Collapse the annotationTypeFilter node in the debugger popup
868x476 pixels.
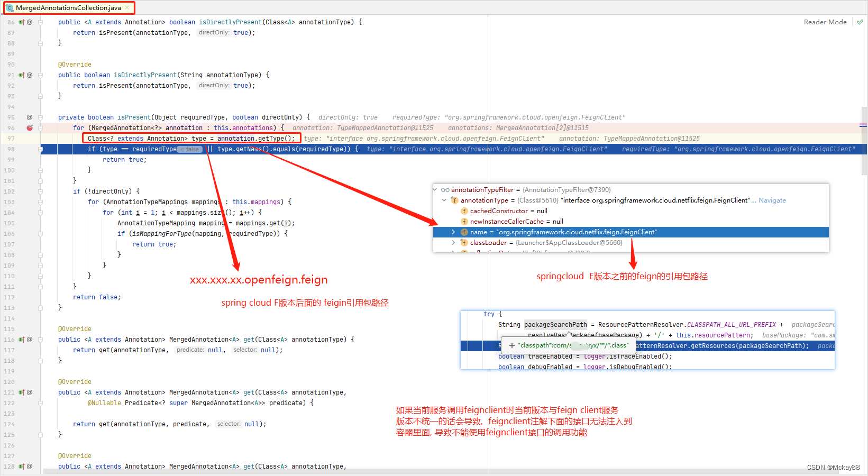[435, 190]
